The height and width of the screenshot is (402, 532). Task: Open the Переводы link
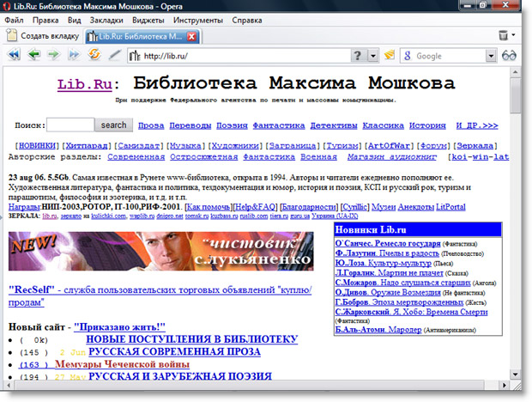coord(190,125)
